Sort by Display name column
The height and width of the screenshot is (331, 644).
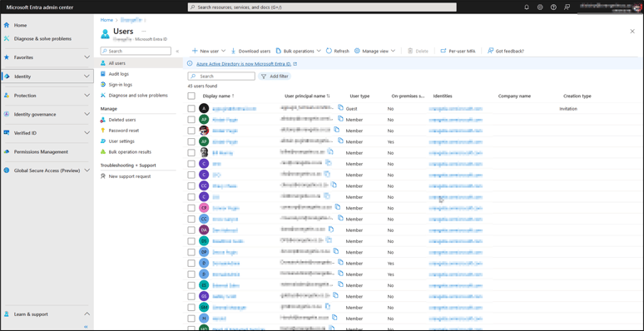[x=219, y=96]
